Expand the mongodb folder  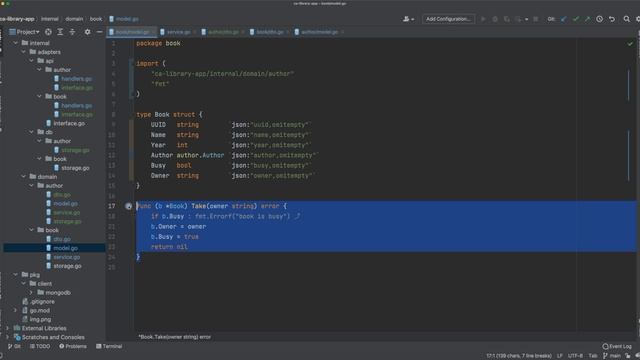31,293
